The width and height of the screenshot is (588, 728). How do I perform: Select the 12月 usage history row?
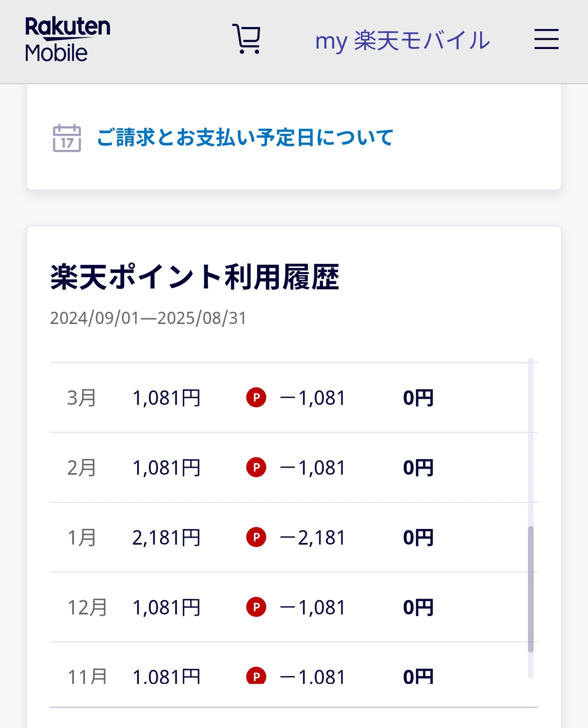point(289,607)
